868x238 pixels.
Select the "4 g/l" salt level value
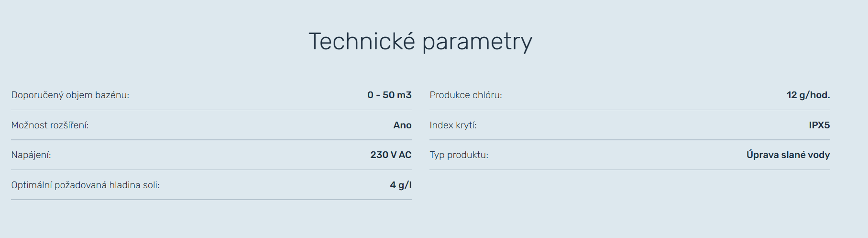pyautogui.click(x=401, y=185)
